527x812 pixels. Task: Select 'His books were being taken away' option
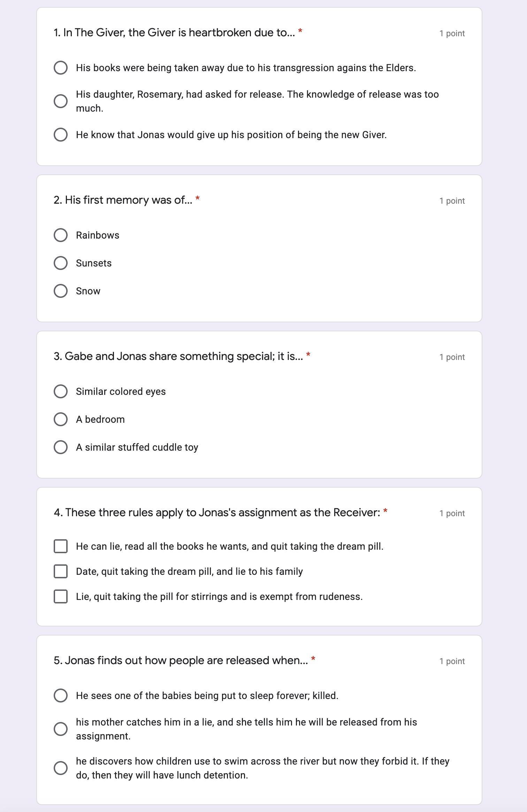pyautogui.click(x=61, y=68)
